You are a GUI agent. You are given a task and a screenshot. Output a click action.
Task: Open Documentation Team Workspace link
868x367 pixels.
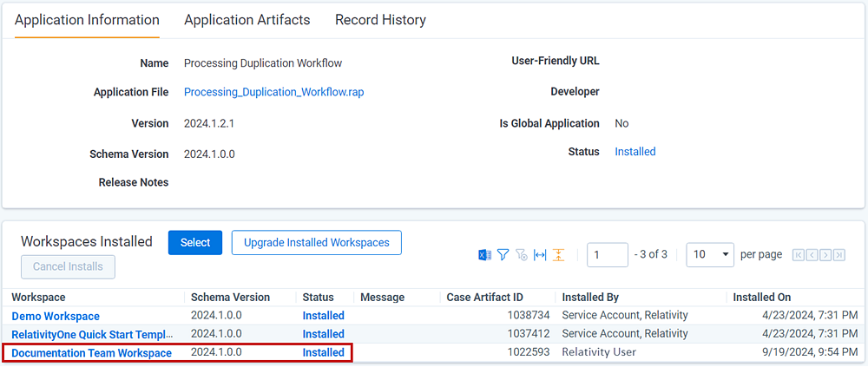(91, 352)
